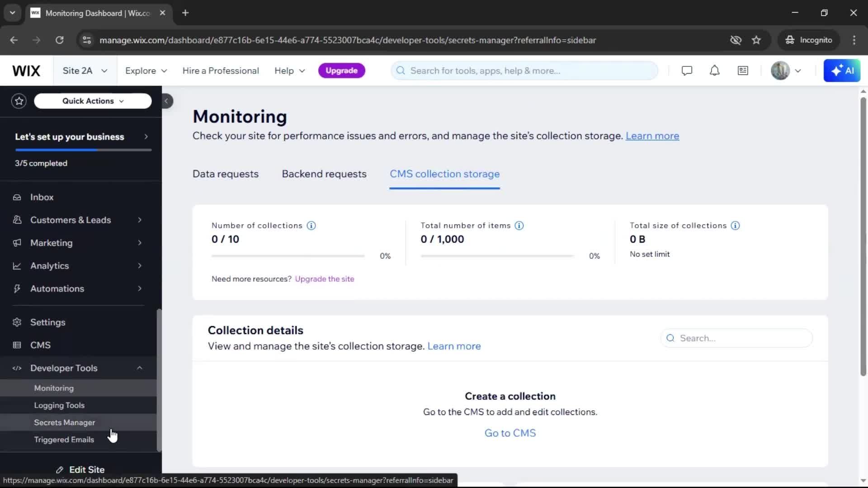
Task: Click the Settings gear icon
Action: [17, 323]
